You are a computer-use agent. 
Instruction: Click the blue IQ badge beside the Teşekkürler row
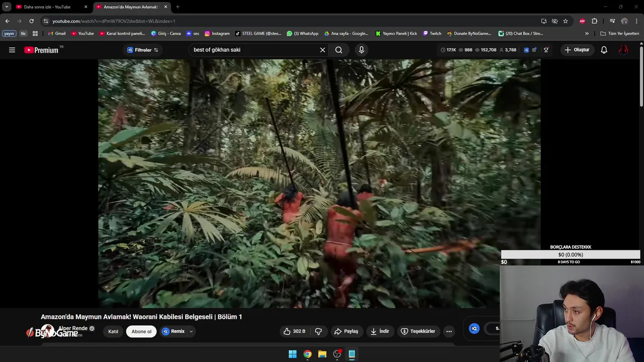coord(474,328)
